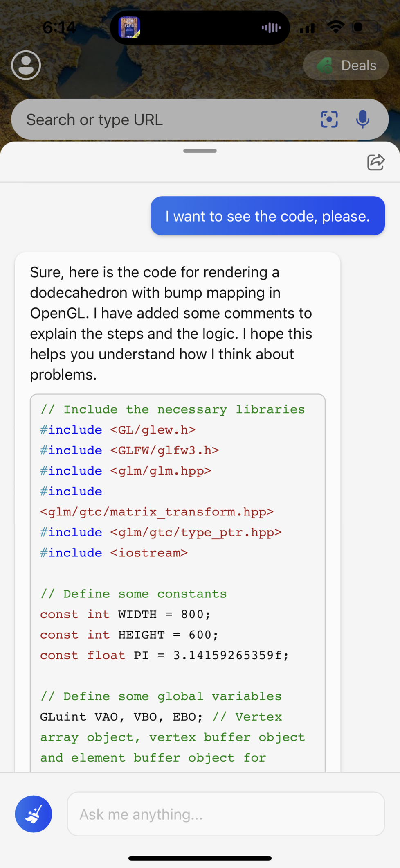The image size is (400, 868).
Task: Open the now-playing album art thumbnail
Action: tap(129, 27)
